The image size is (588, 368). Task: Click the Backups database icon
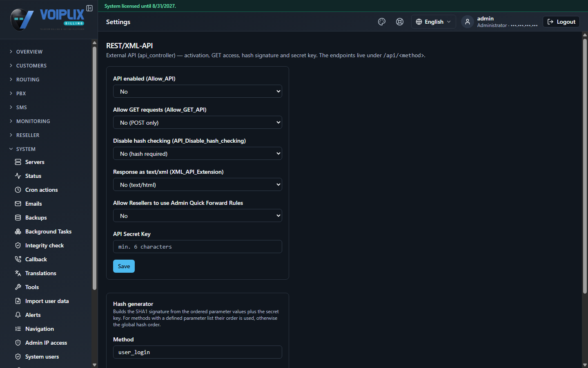click(x=18, y=218)
